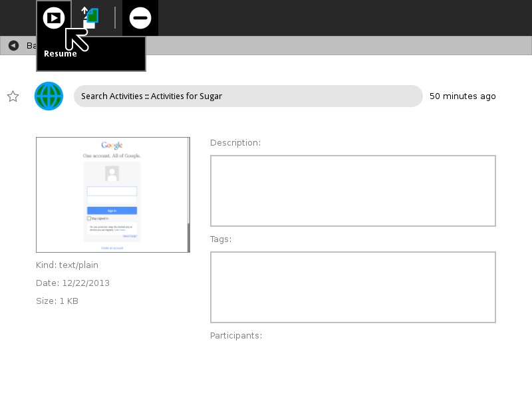Toggle the favorite star for this entry
Image resolution: width=532 pixels, height=399 pixels.
[13, 96]
